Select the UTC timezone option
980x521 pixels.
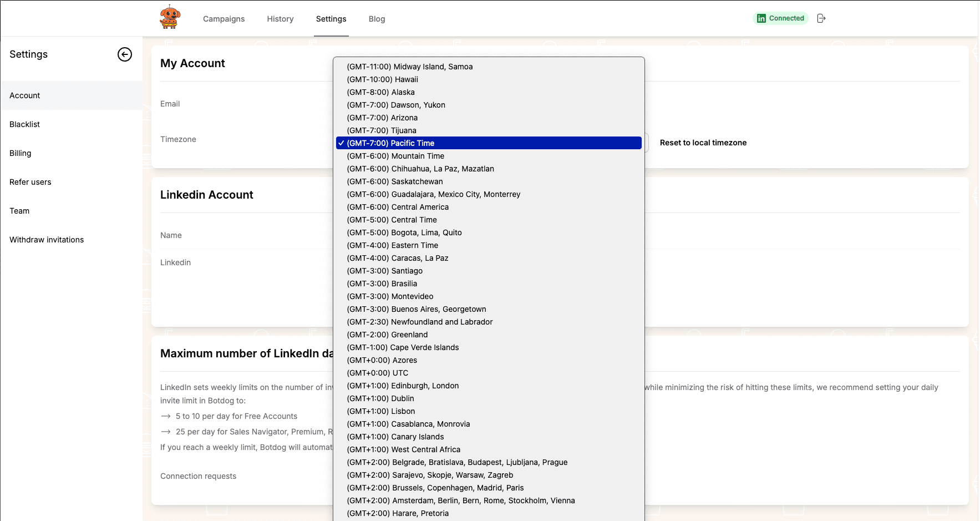[x=377, y=373]
